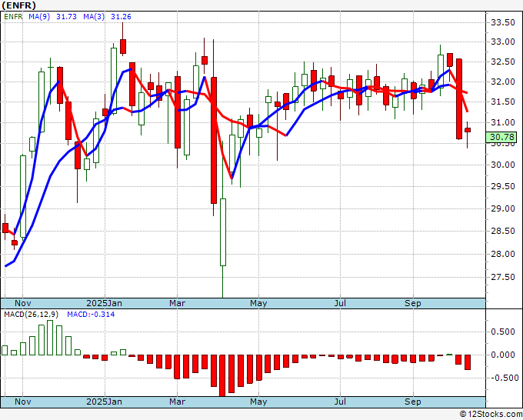Click the 31.73 moving average value
523x420 pixels.
tap(66, 17)
